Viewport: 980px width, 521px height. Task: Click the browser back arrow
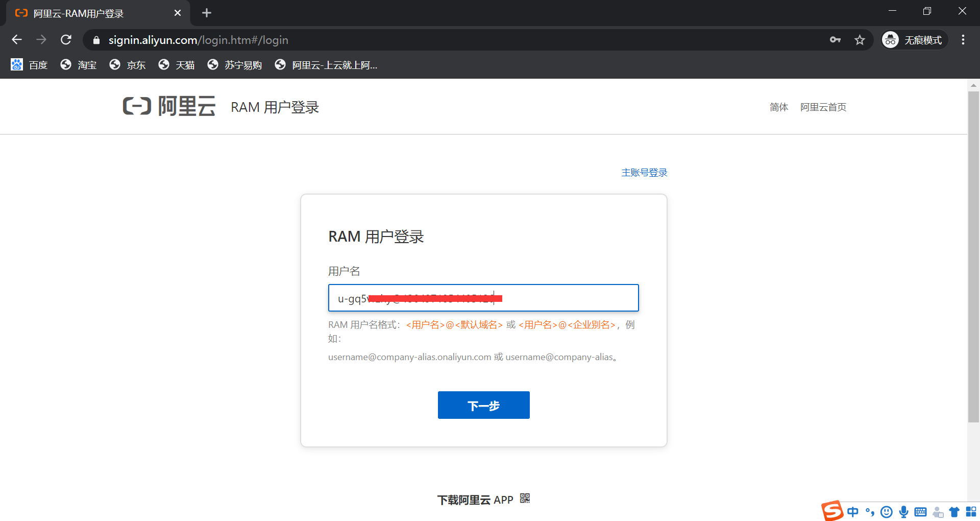17,40
